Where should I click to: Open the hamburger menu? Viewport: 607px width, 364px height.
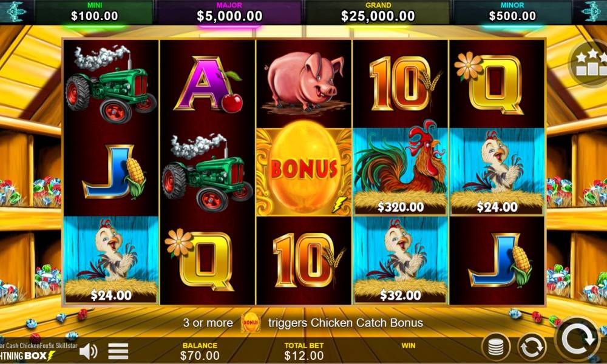(x=118, y=351)
